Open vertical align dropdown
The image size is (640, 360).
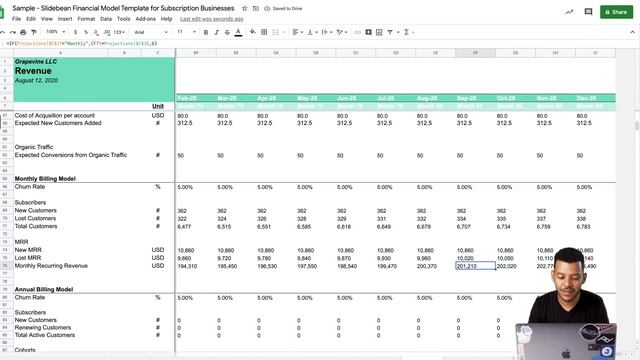click(312, 32)
